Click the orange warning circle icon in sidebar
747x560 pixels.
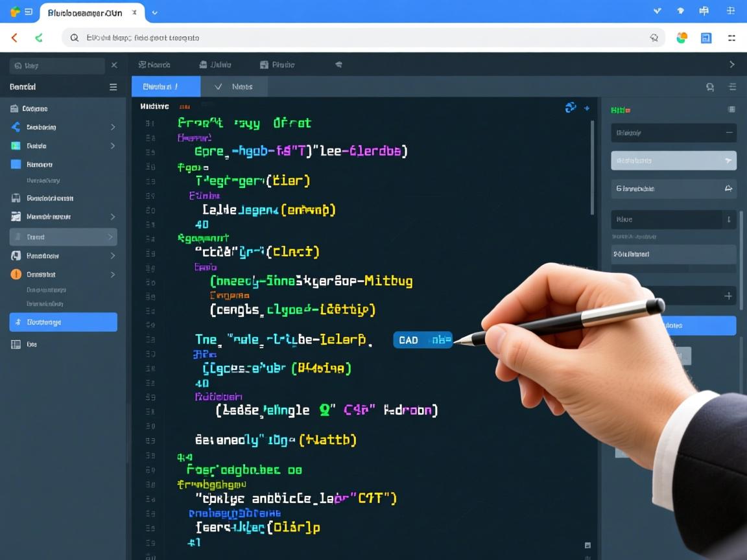16,274
